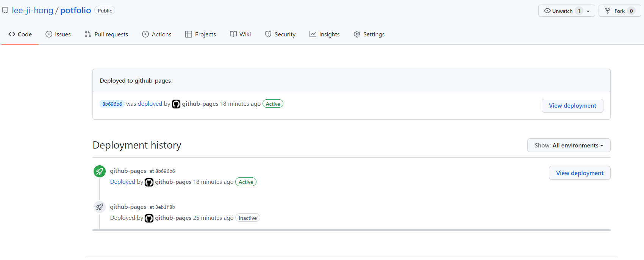
Task: Click the 'deployed' link in top panel
Action: coord(150,104)
